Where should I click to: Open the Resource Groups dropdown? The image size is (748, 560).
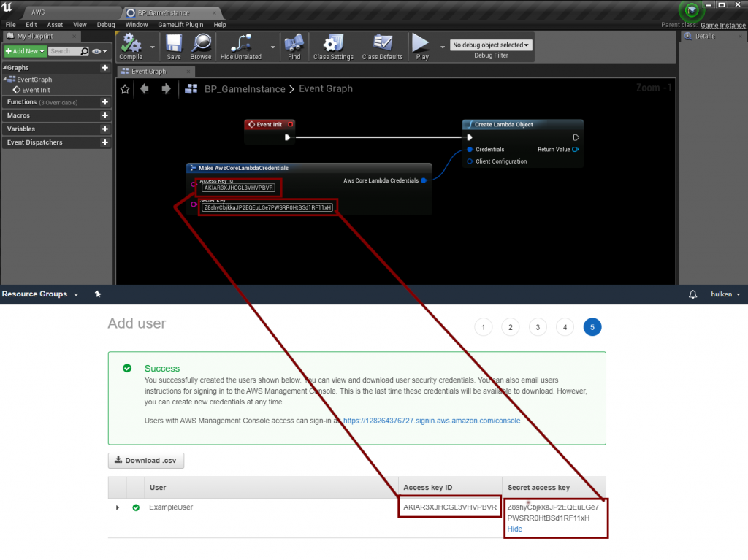point(40,294)
